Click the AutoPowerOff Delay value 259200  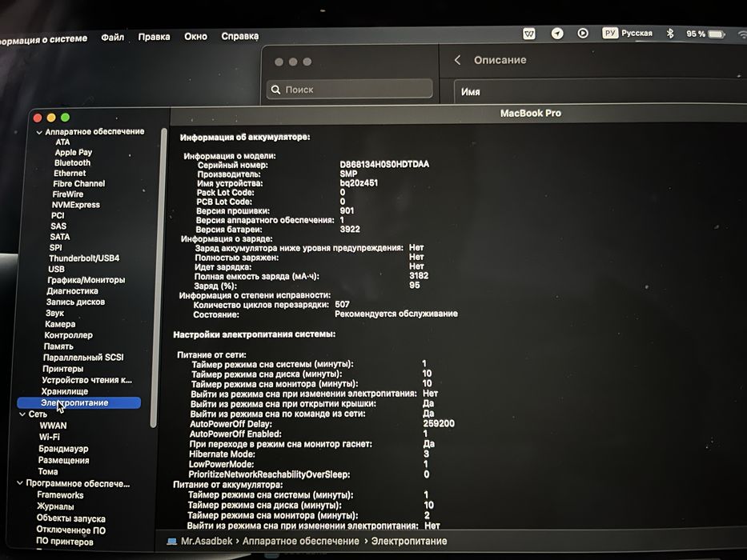click(x=438, y=423)
